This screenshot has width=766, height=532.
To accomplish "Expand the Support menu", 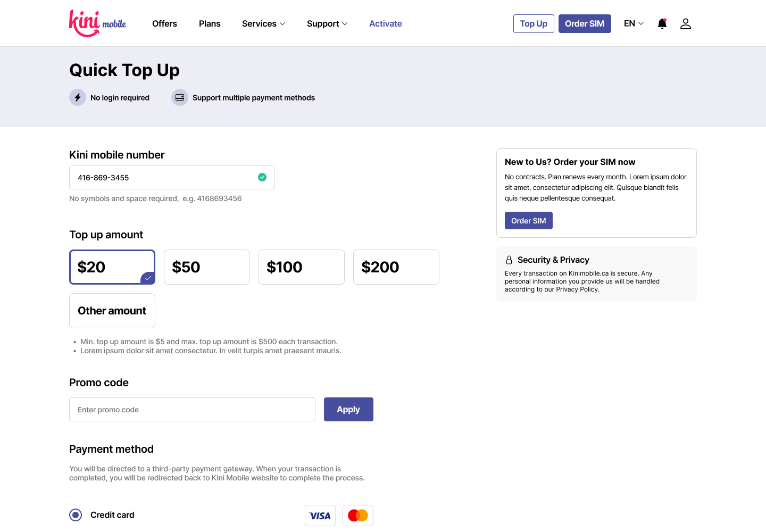I will tap(327, 23).
